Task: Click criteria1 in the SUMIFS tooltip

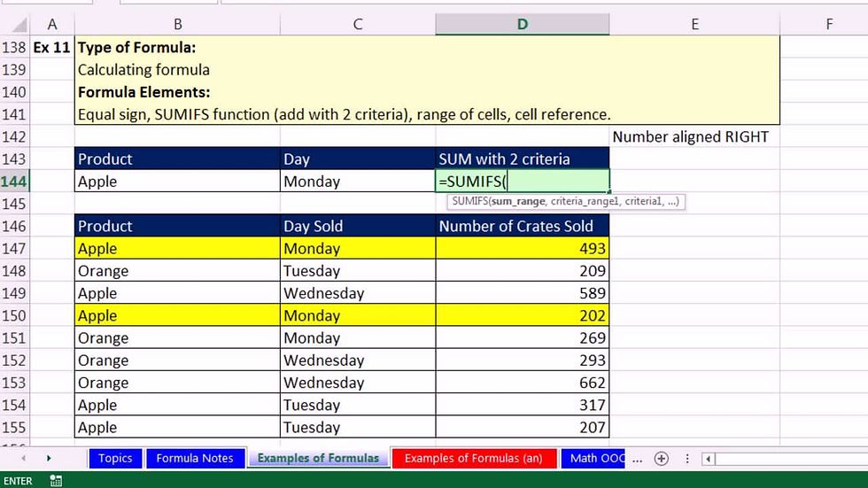Action: (x=643, y=201)
